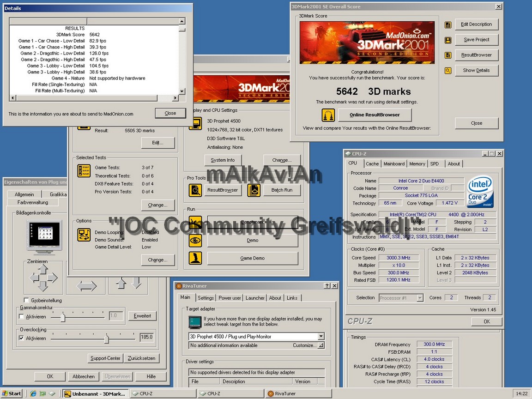Open RivaTuner Settings tab
This screenshot has width=532, height=399.
click(206, 298)
